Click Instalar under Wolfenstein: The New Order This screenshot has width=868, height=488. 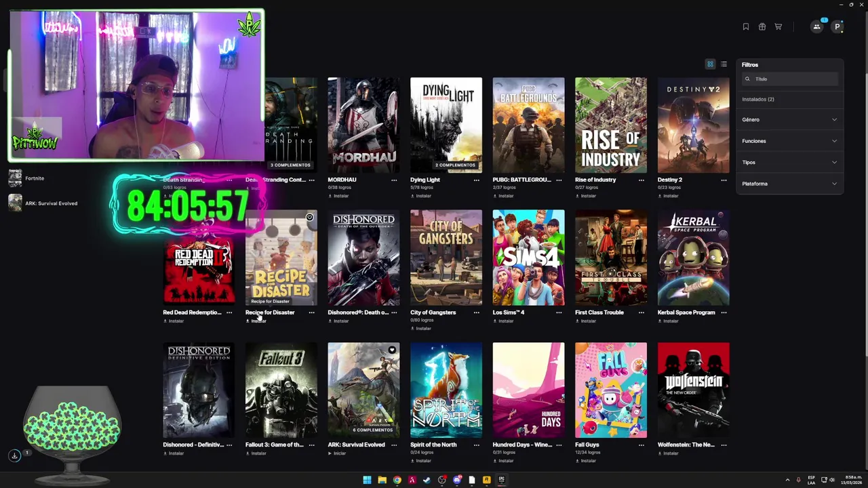pyautogui.click(x=668, y=453)
